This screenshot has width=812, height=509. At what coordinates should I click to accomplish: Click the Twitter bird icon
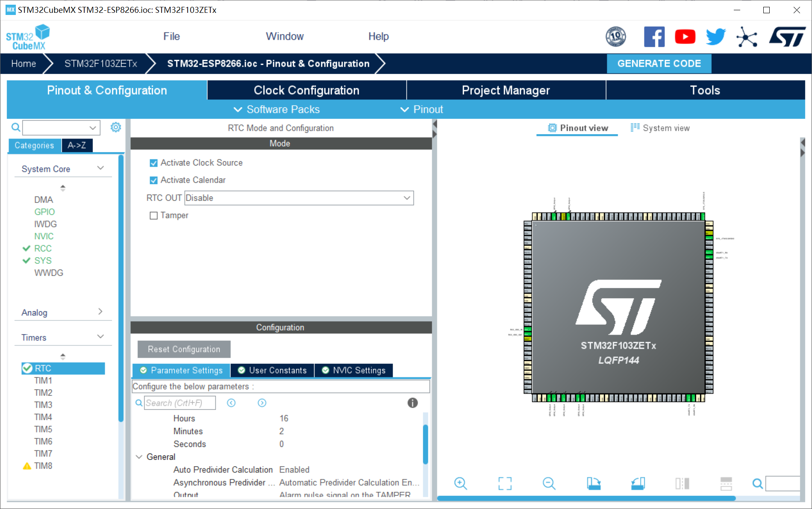pyautogui.click(x=716, y=37)
